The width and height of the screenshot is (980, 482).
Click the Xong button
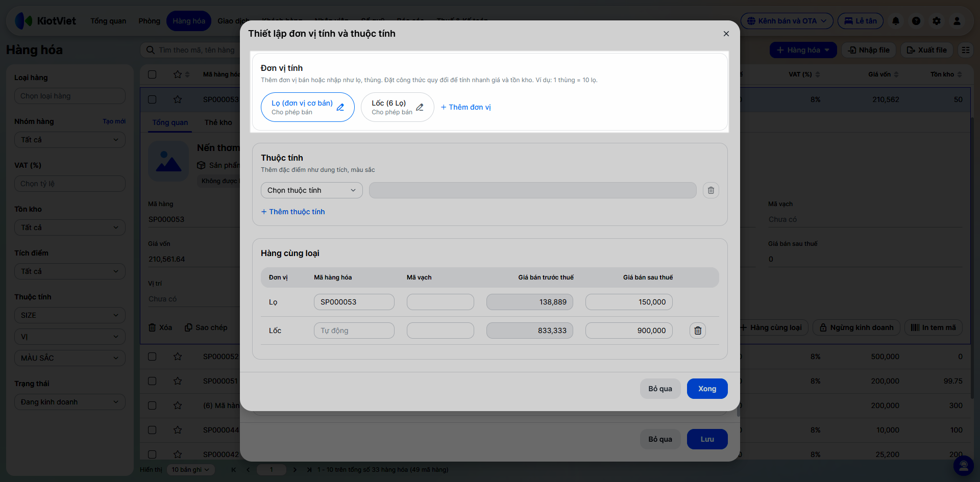click(x=707, y=389)
